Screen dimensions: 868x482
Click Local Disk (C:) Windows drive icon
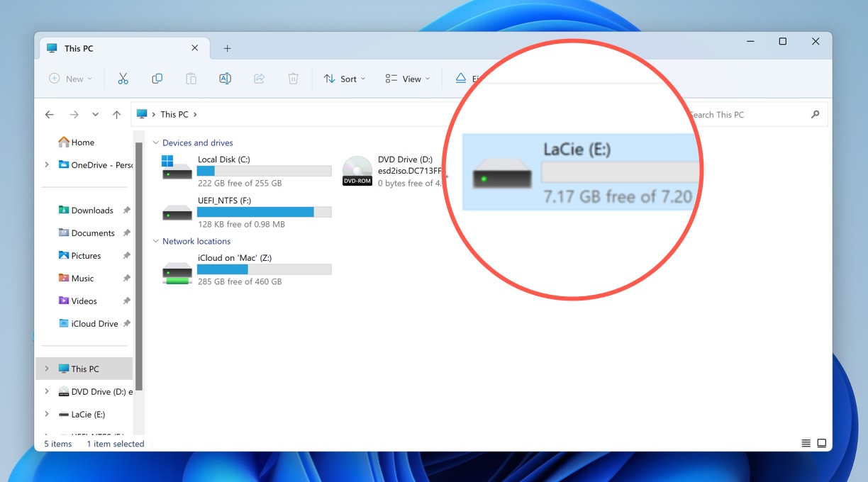click(177, 168)
